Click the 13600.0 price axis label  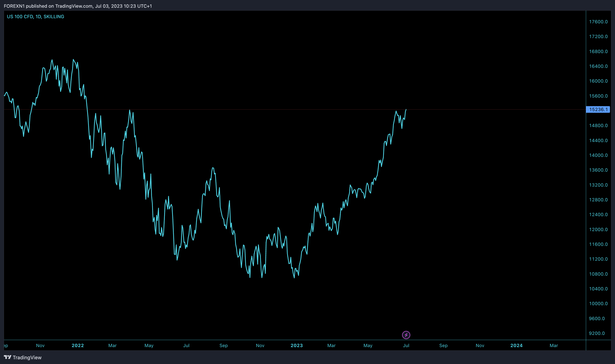598,170
